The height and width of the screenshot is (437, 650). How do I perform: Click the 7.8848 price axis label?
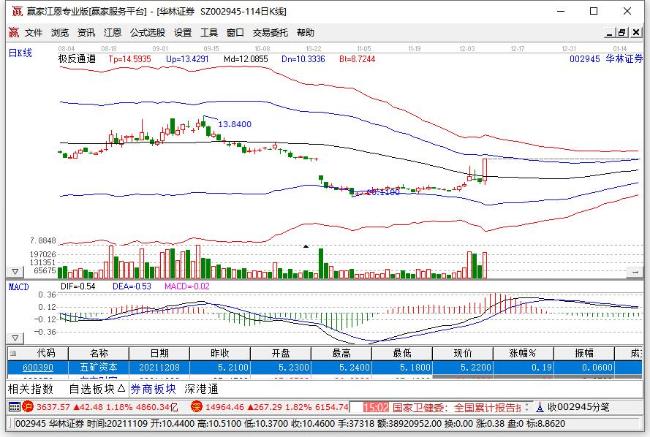tap(43, 240)
